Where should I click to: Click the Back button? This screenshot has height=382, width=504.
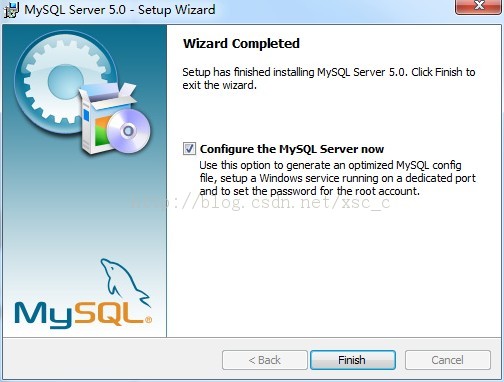pyautogui.click(x=265, y=360)
